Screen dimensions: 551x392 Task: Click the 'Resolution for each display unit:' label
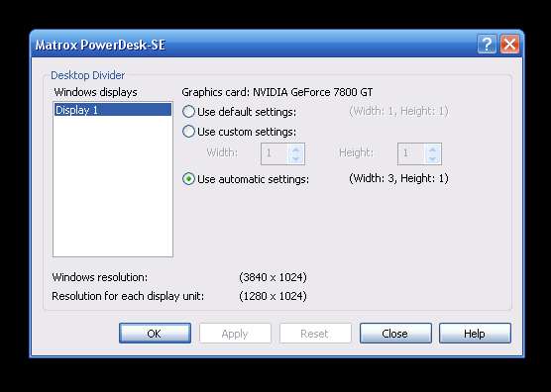click(128, 296)
